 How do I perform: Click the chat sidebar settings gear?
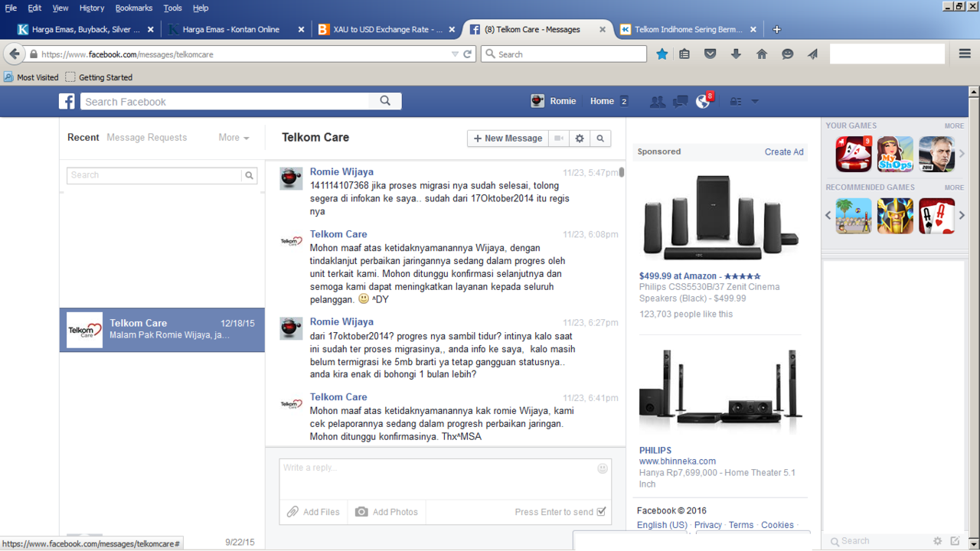click(937, 541)
